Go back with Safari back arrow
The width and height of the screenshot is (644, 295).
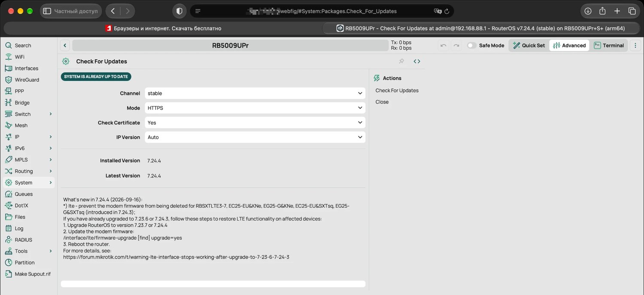[x=112, y=11]
